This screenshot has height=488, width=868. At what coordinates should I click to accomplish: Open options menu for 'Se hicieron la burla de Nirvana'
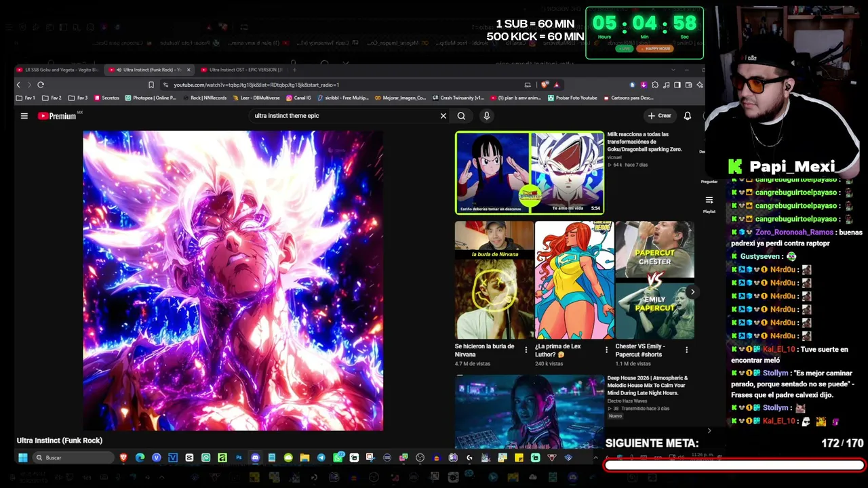526,350
